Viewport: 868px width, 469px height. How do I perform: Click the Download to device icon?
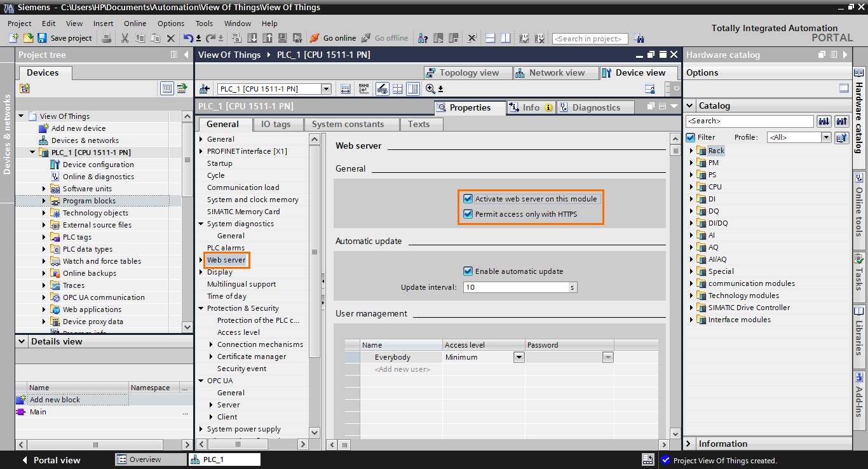252,38
